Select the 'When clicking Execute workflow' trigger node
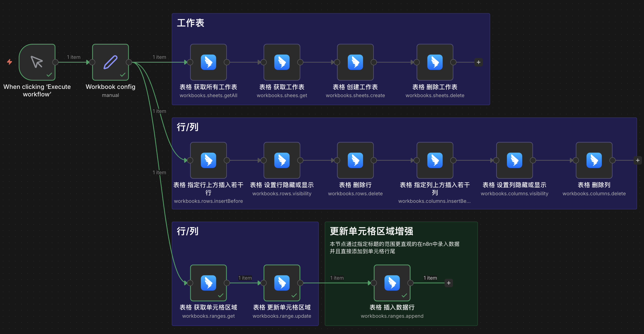Viewport: 644px width, 334px height. (x=37, y=62)
